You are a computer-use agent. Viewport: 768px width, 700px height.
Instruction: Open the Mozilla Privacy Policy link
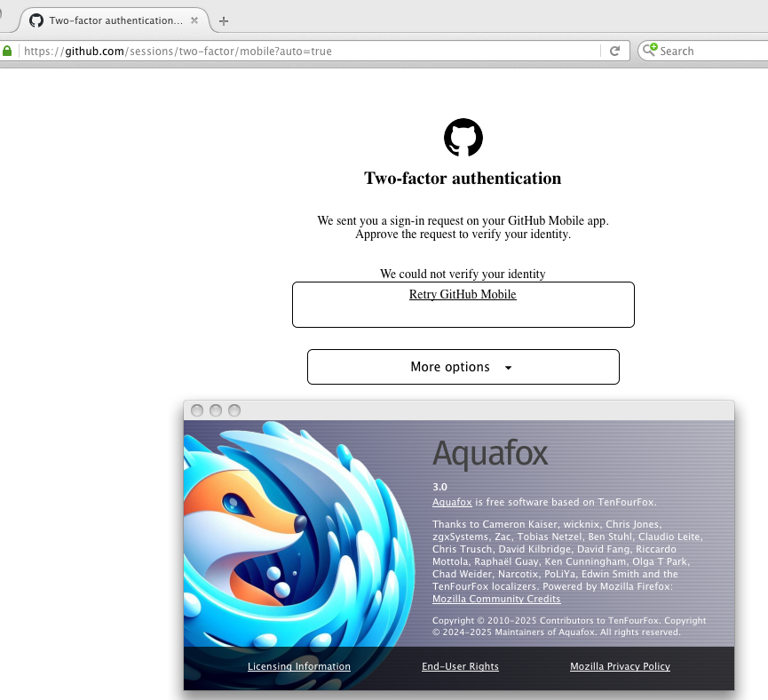(620, 666)
